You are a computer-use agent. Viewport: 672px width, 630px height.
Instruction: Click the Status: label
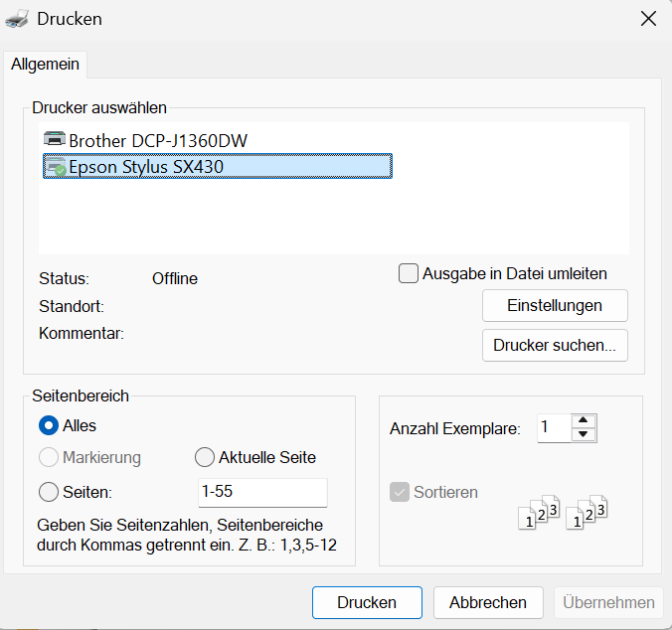pos(65,279)
